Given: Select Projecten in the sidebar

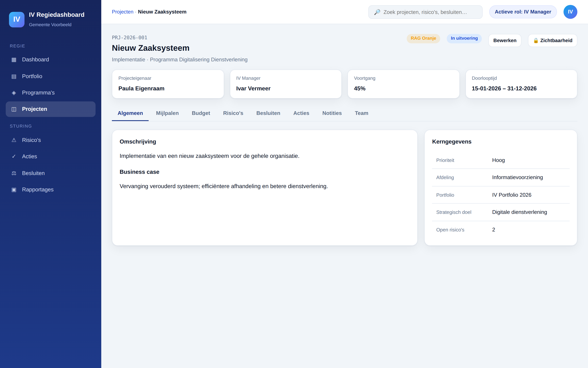Looking at the screenshot, I should pyautogui.click(x=51, y=109).
